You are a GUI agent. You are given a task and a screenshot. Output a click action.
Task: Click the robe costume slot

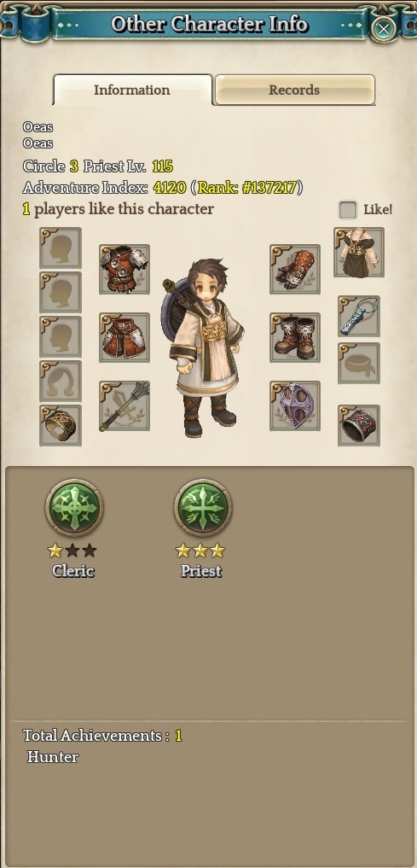(359, 253)
